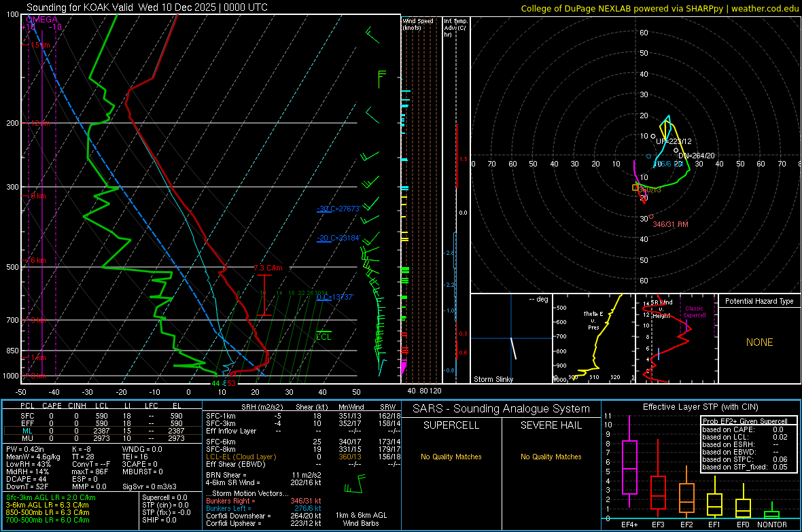Click the 'DCAPE = 44' value

tap(26, 479)
